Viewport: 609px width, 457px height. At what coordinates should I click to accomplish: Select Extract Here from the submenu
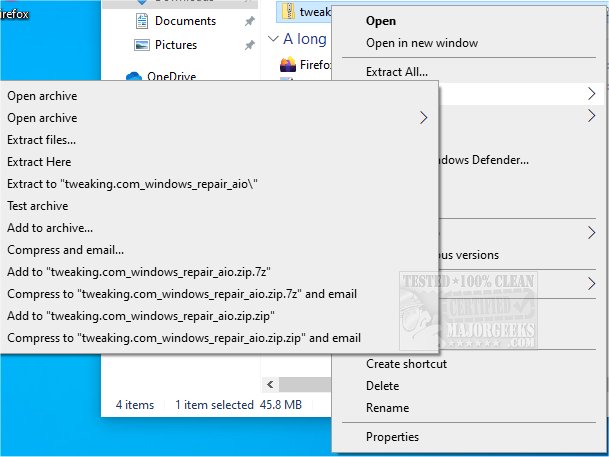tap(39, 162)
